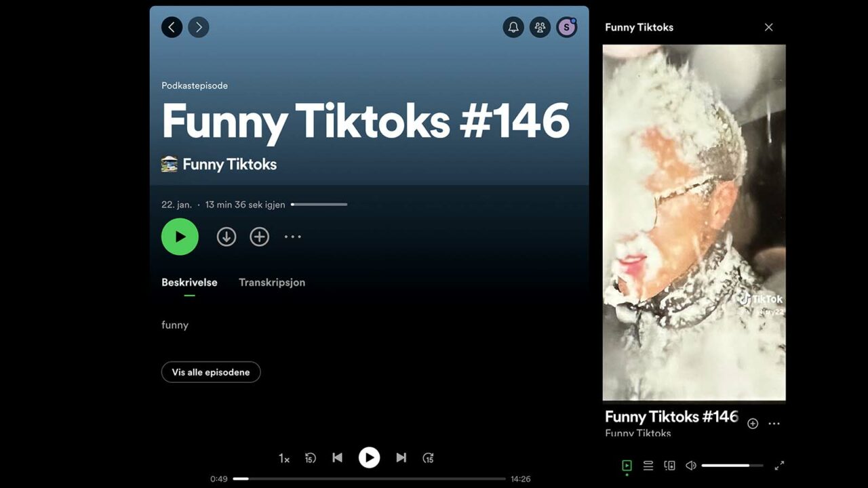The image size is (868, 488).
Task: Open the Funny Tiktoks show cover thumbnail
Action: tap(170, 164)
